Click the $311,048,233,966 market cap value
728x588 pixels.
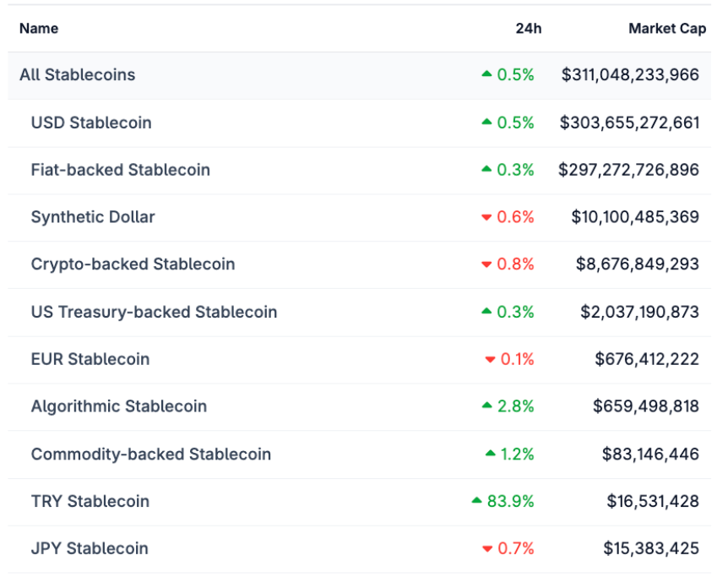click(630, 74)
